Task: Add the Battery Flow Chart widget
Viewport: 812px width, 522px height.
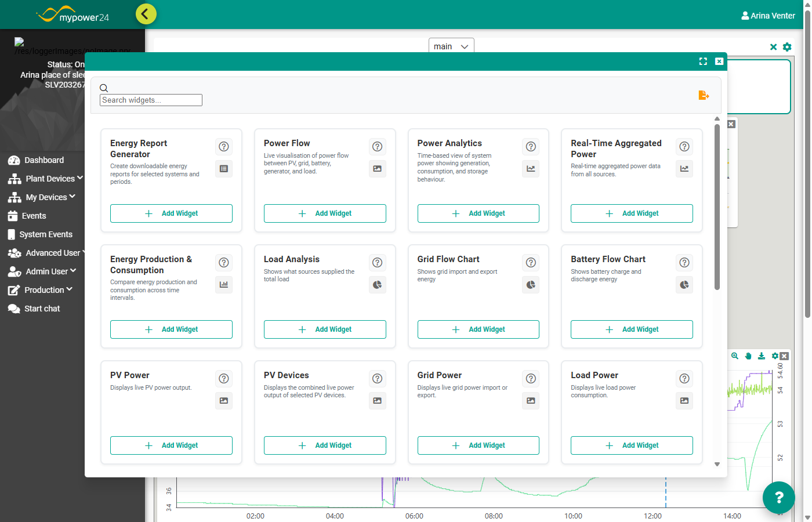Action: (632, 329)
